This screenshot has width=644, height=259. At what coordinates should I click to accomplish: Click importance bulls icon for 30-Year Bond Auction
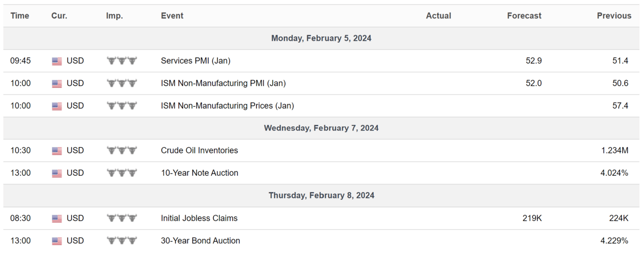(x=122, y=241)
